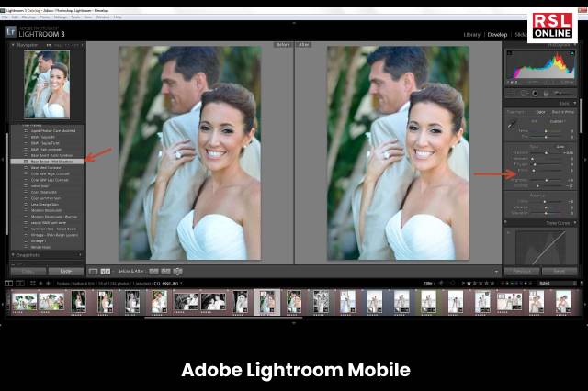
Task: Toggle shadow clipping indicator in histogram
Action: pos(509,53)
